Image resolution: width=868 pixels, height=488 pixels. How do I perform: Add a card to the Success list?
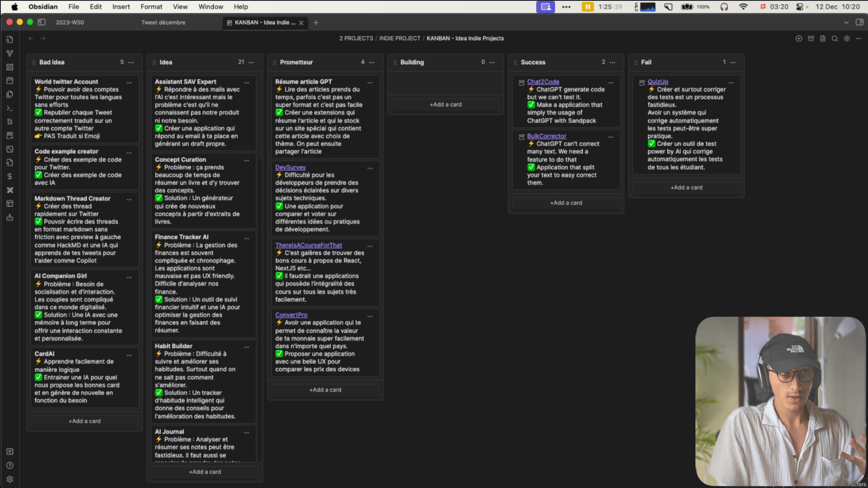point(566,203)
